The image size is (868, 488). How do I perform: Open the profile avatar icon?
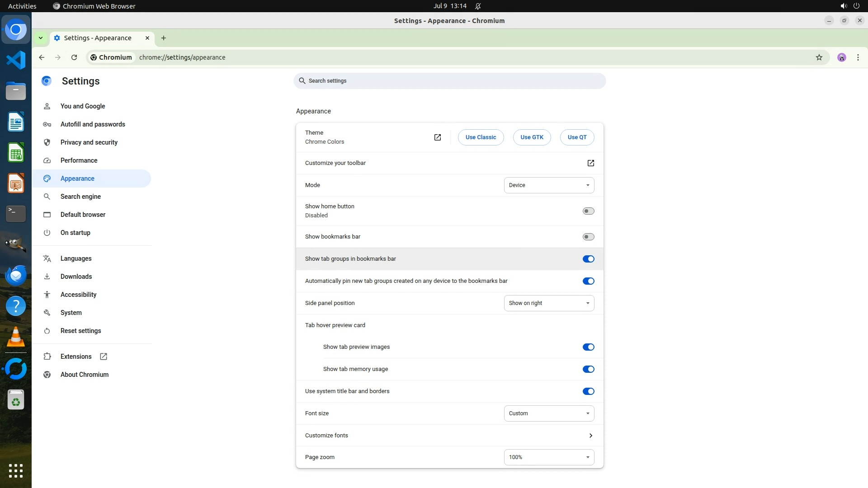841,57
